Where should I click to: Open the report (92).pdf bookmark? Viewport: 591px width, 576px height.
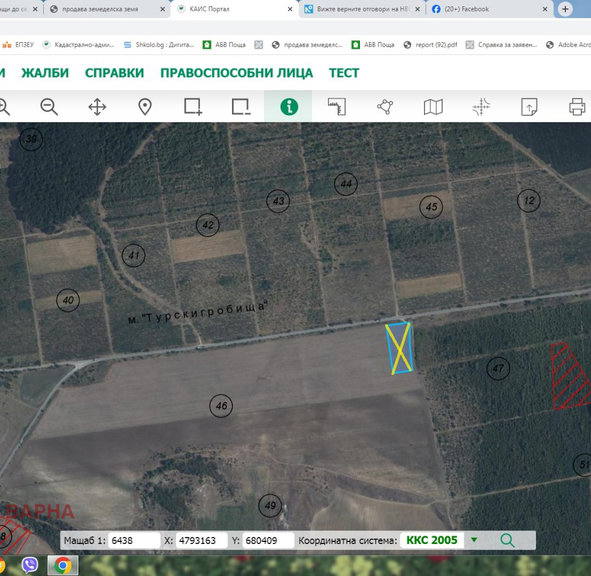click(430, 44)
